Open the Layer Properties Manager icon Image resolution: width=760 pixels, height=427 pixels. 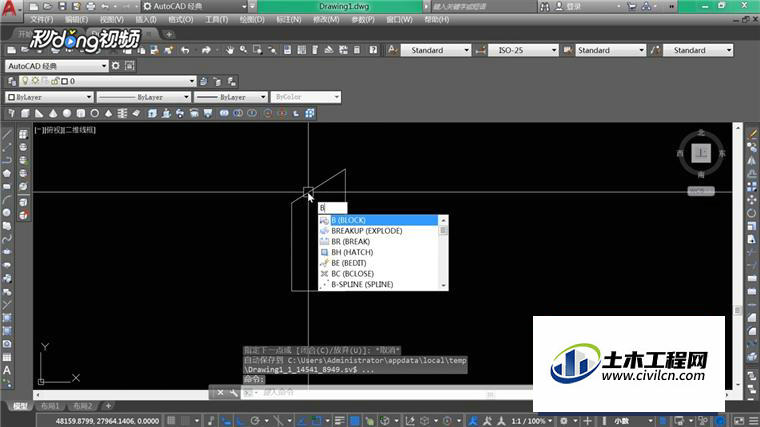pyautogui.click(x=12, y=81)
